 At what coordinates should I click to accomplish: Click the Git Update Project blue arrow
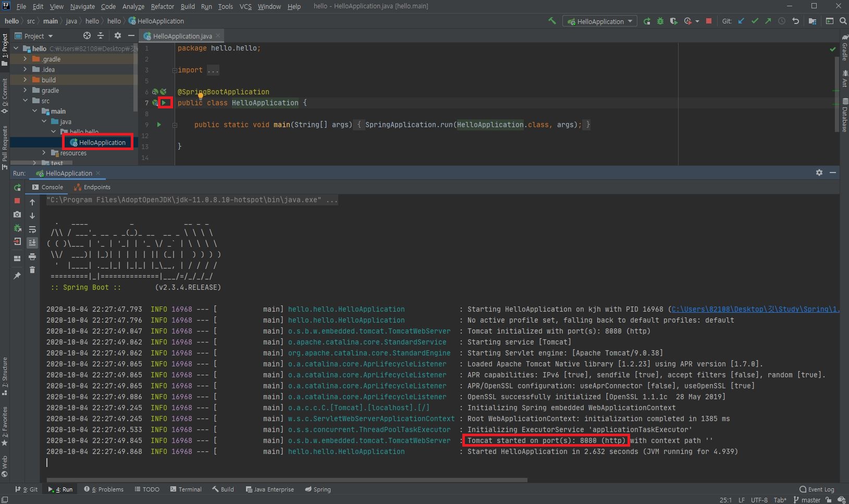click(741, 21)
